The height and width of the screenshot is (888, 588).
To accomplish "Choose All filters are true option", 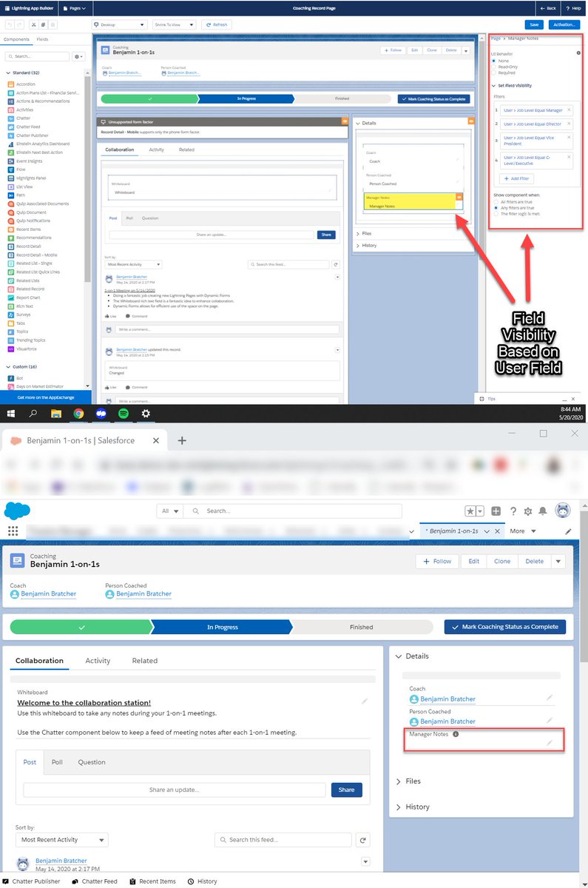I will [x=496, y=201].
